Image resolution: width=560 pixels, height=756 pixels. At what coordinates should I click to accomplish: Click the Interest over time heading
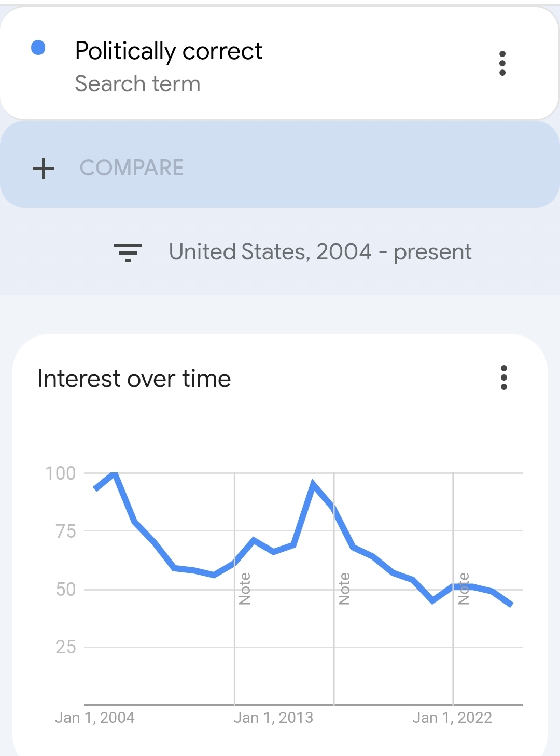click(134, 379)
